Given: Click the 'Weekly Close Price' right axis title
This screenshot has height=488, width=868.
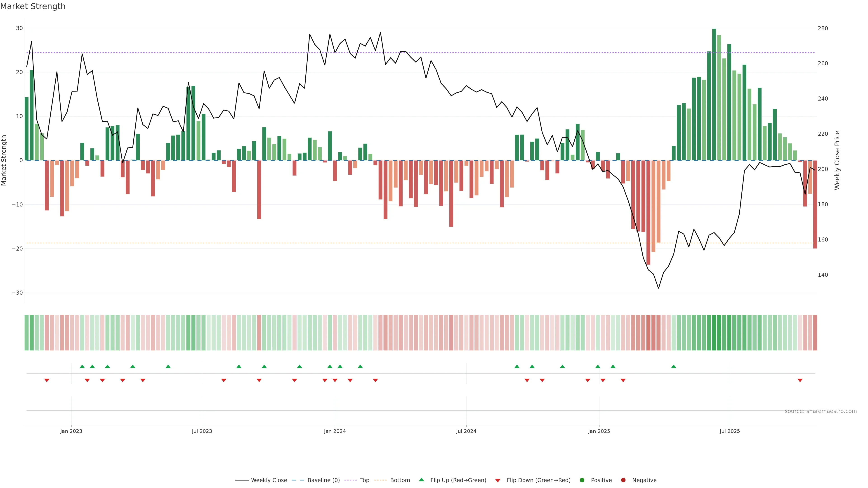Looking at the screenshot, I should (837, 160).
